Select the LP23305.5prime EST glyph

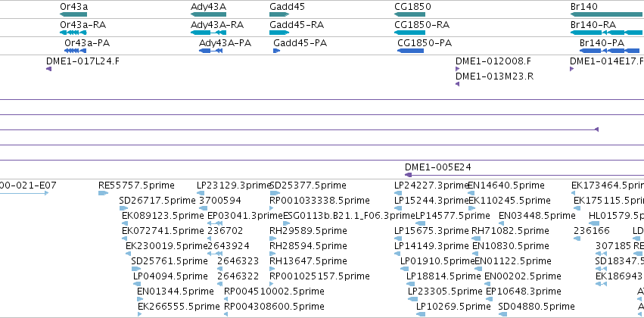click(x=412, y=299)
